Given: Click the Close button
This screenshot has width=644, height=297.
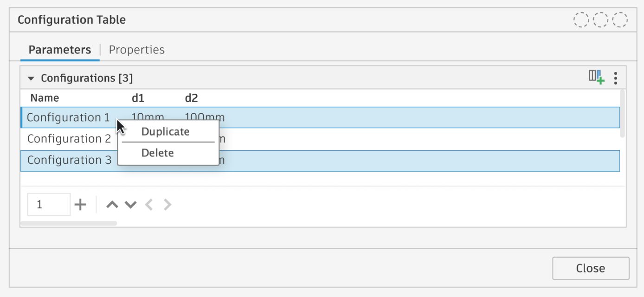Looking at the screenshot, I should (x=590, y=268).
